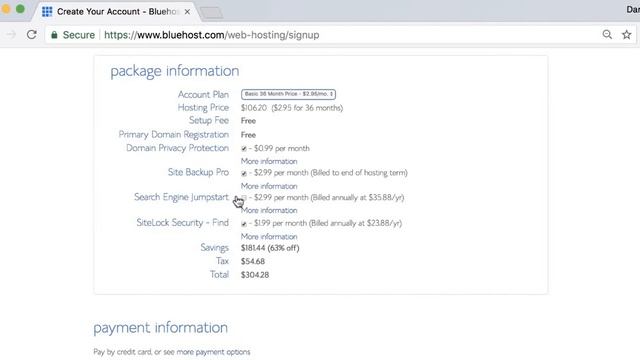The width and height of the screenshot is (640, 360).
Task: Click the green secure padlock icon
Action: [54, 35]
